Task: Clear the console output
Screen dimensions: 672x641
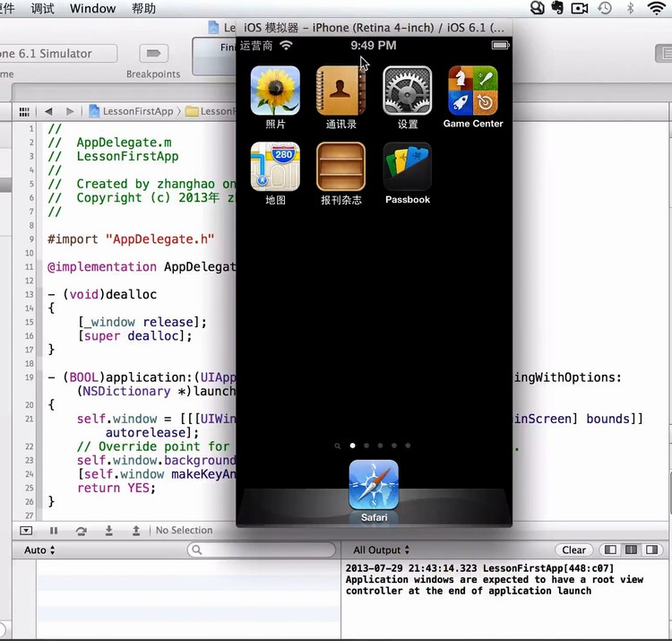Action: pos(573,550)
